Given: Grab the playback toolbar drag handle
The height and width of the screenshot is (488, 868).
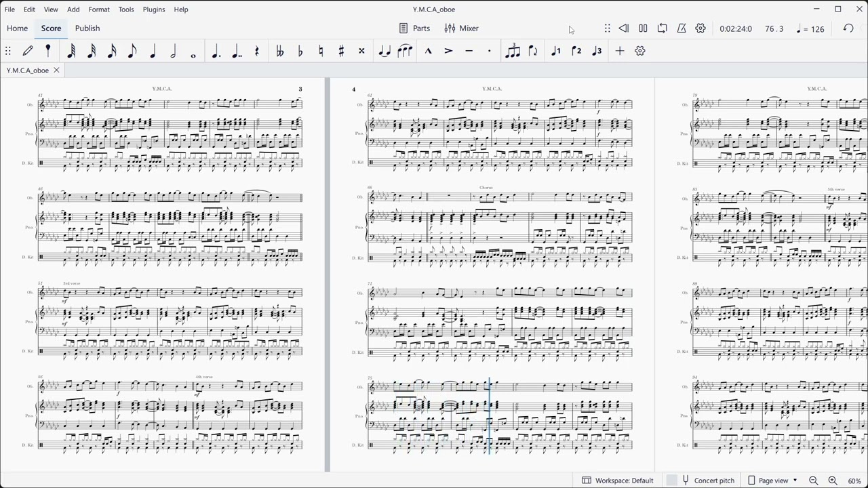Looking at the screenshot, I should (608, 28).
